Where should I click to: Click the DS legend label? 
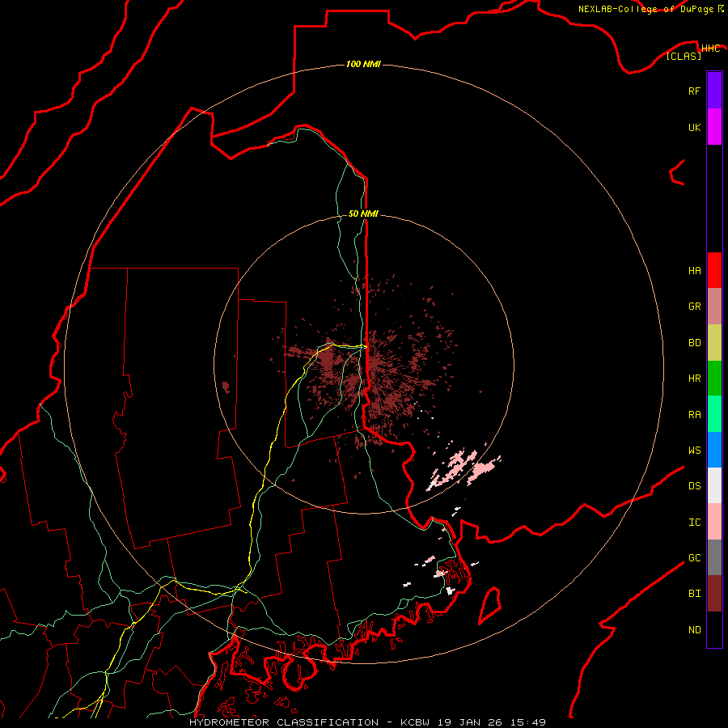point(694,485)
